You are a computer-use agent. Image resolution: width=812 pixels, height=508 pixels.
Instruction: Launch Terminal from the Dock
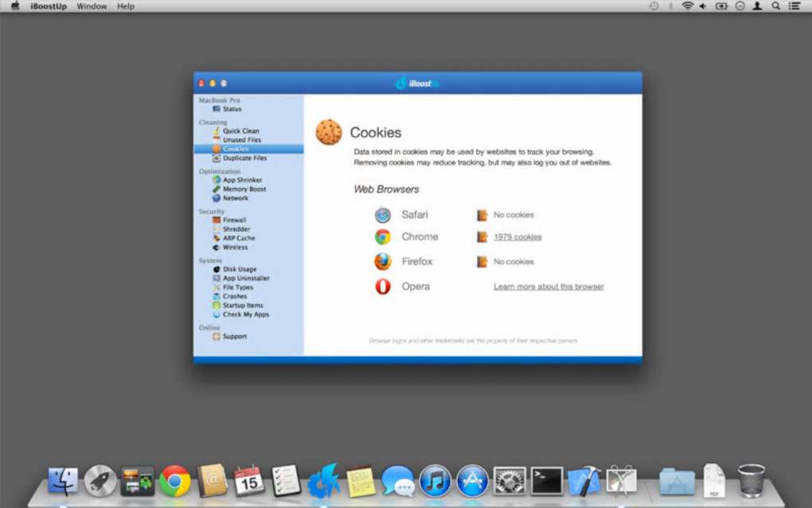[547, 481]
